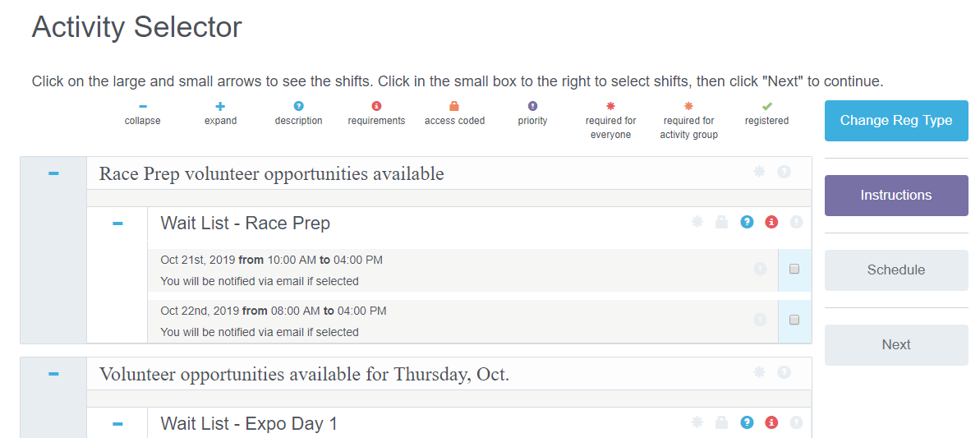Collapse the Race Prep volunteer opportunities group
The width and height of the screenshot is (980, 438).
(x=53, y=173)
